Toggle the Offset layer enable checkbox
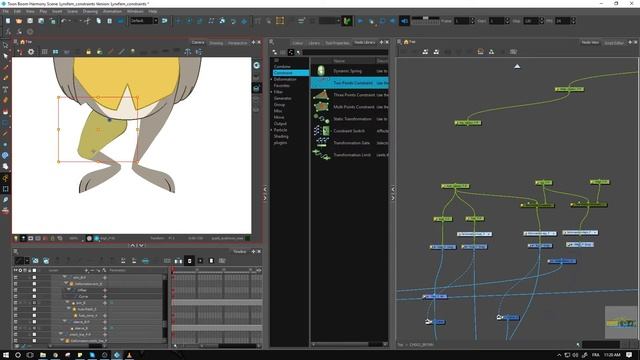This screenshot has height=360, width=640. tap(34, 290)
